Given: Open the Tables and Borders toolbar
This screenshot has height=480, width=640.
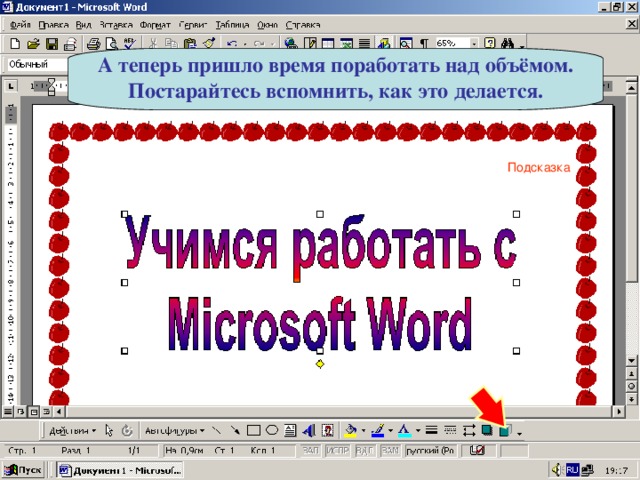Looking at the screenshot, I should click(309, 43).
